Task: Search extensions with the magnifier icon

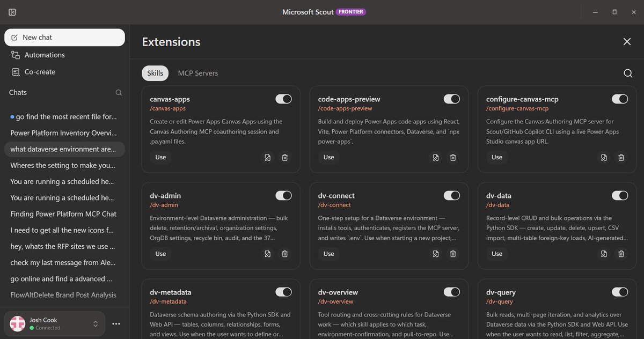Action: pos(628,73)
